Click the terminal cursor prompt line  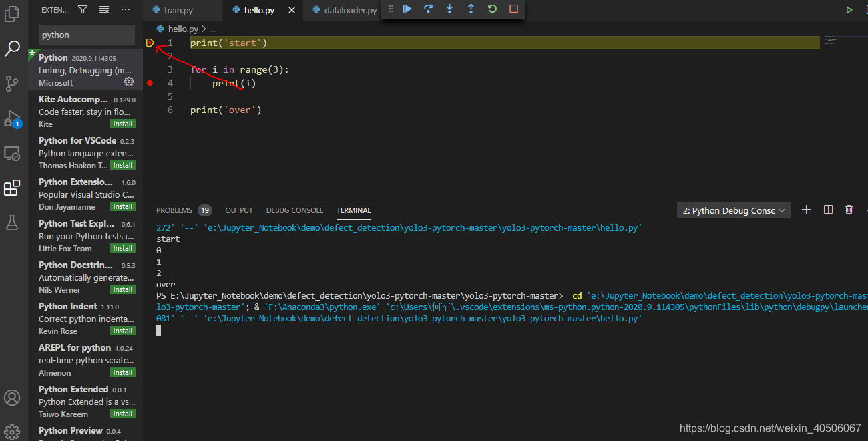[159, 330]
